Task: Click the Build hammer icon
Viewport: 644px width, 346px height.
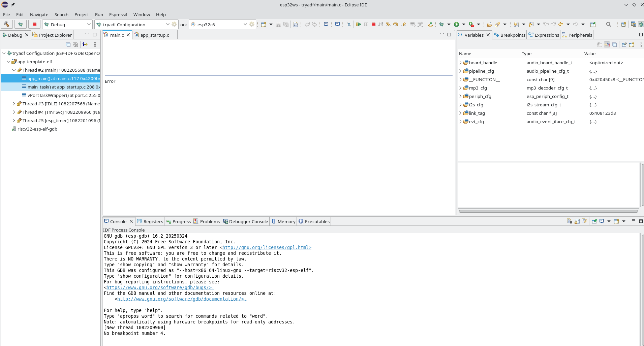Action: tap(6, 24)
